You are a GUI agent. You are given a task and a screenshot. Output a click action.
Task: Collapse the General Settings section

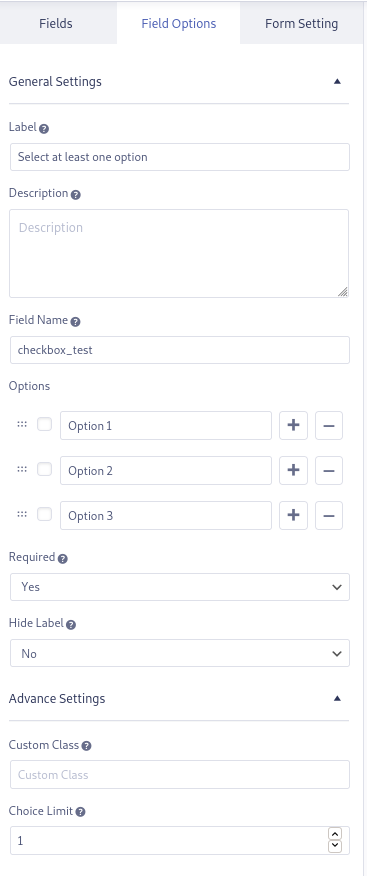tap(337, 82)
